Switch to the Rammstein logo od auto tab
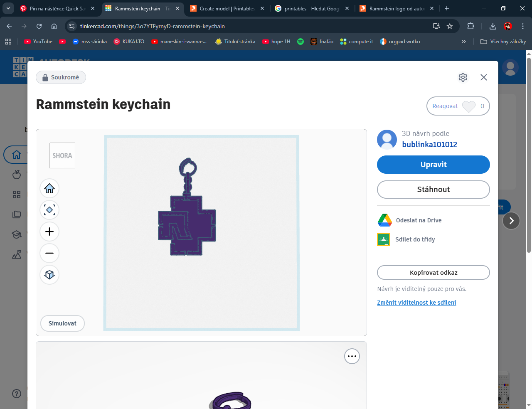Image resolution: width=532 pixels, height=409 pixels. pyautogui.click(x=397, y=8)
